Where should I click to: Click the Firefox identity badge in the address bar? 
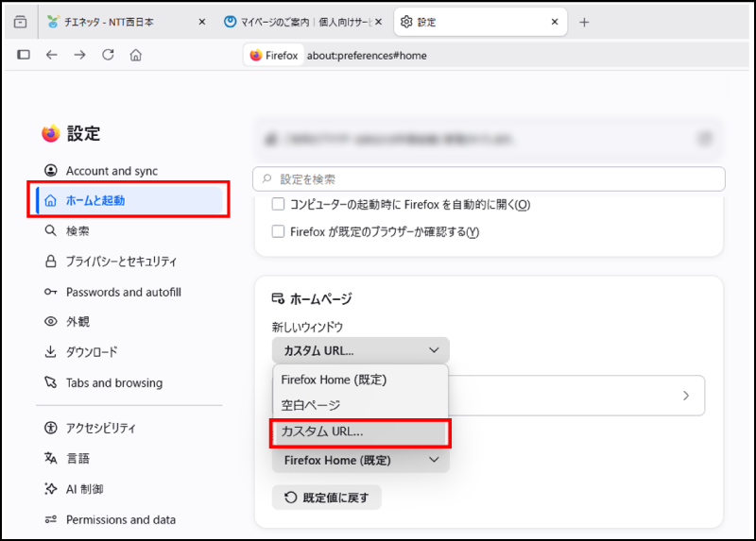point(274,56)
